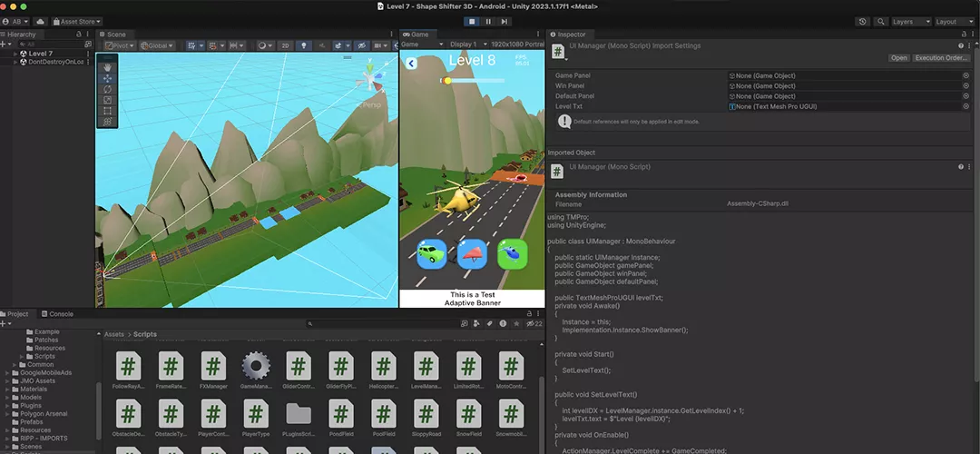The image size is (980, 454).
Task: Toggle Project panel lock
Action: (530, 314)
